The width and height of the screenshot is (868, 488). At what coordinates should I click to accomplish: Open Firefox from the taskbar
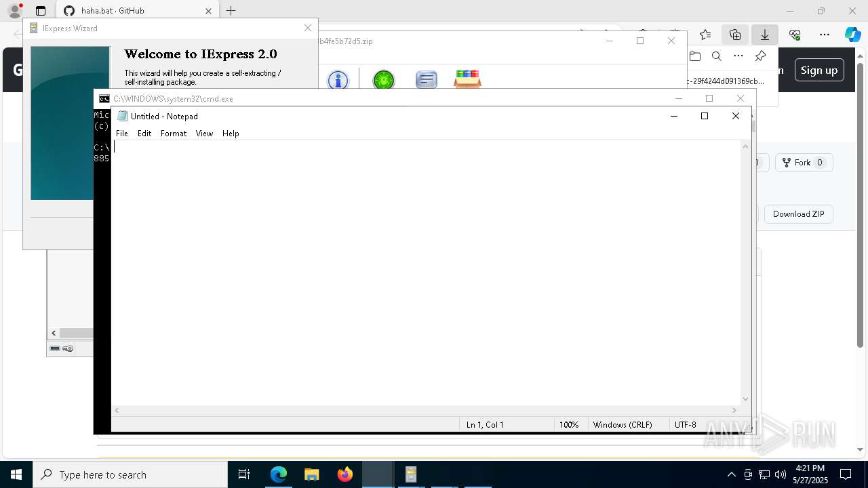345,474
